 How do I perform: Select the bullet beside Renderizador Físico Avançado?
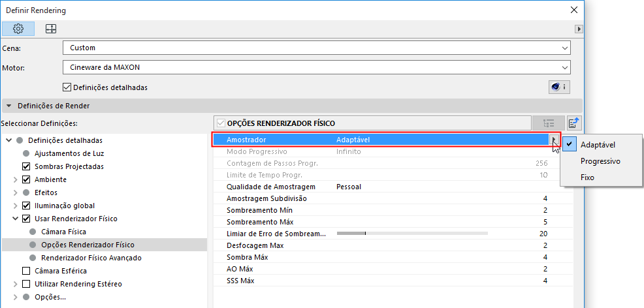click(33, 258)
